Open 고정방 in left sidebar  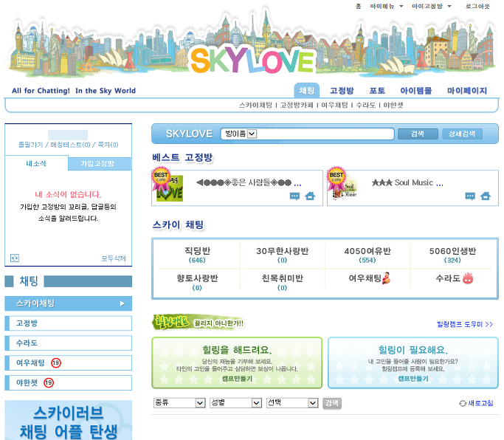point(69,323)
